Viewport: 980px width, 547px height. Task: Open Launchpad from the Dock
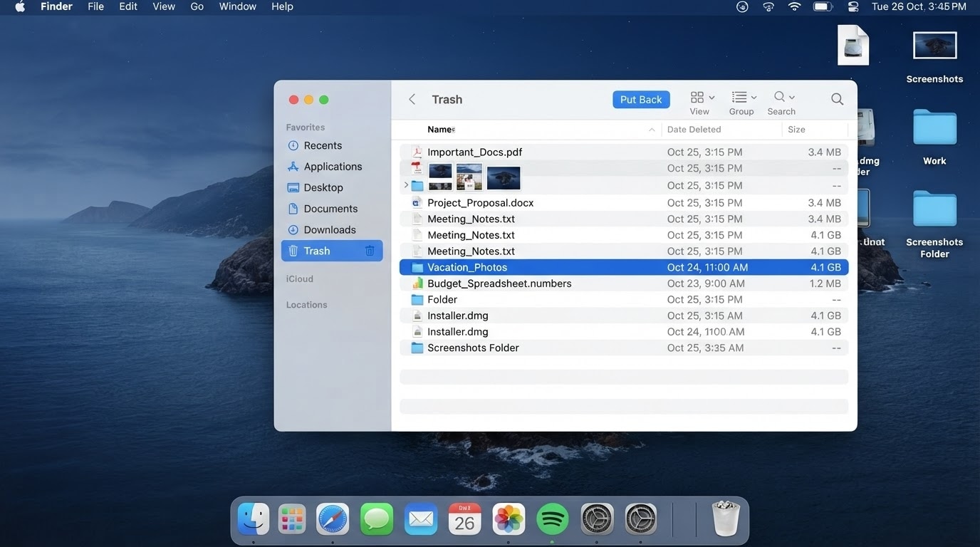point(292,519)
